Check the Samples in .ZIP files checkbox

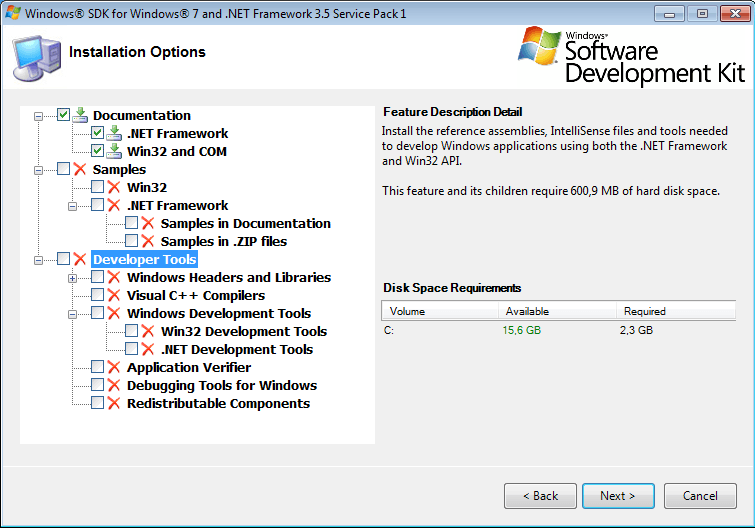click(131, 241)
